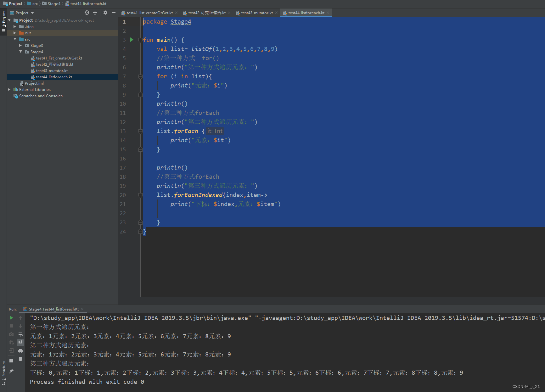Clear console with the trash icon
Screen dimensions: 545x392
(20, 359)
